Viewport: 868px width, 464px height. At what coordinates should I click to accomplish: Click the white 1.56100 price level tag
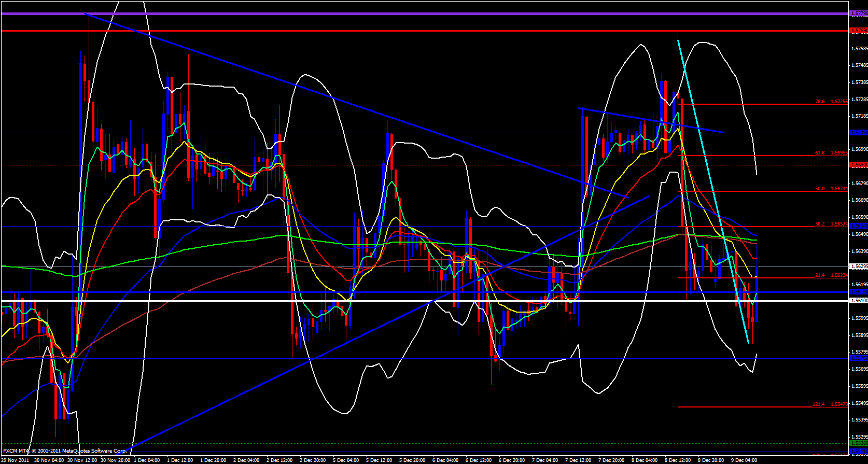858,301
